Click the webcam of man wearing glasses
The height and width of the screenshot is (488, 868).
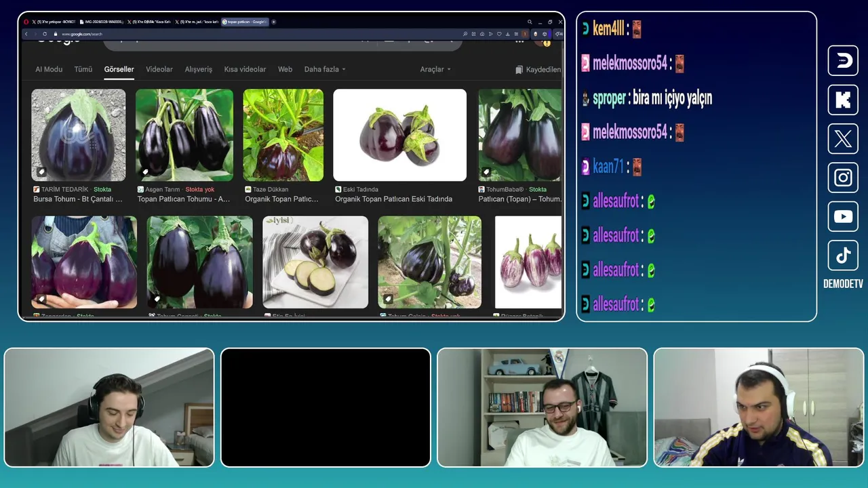click(542, 407)
